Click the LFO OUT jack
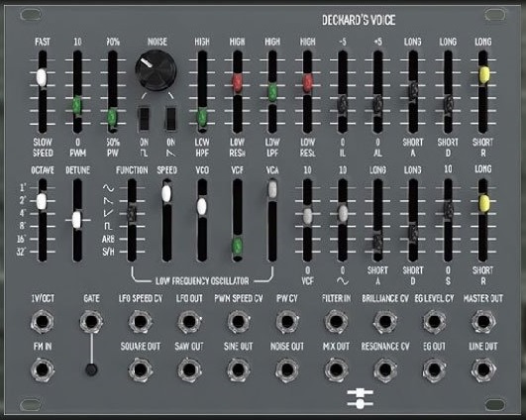526x420 pixels. coord(189,321)
